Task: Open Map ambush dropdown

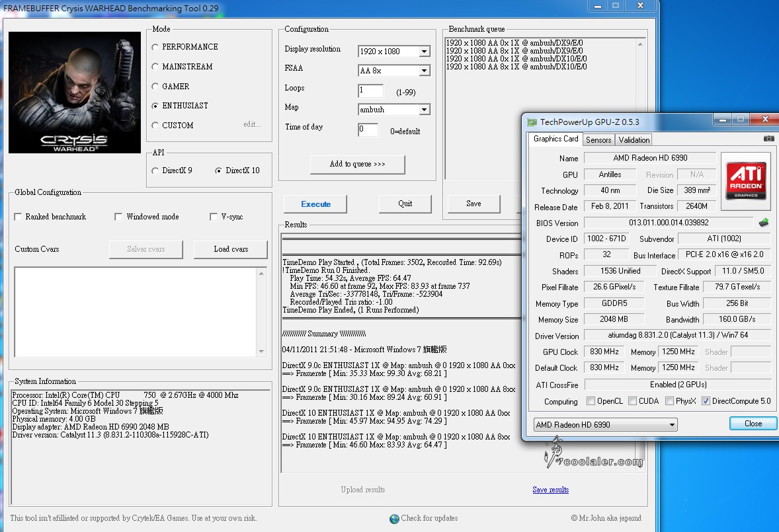Action: coord(424,110)
